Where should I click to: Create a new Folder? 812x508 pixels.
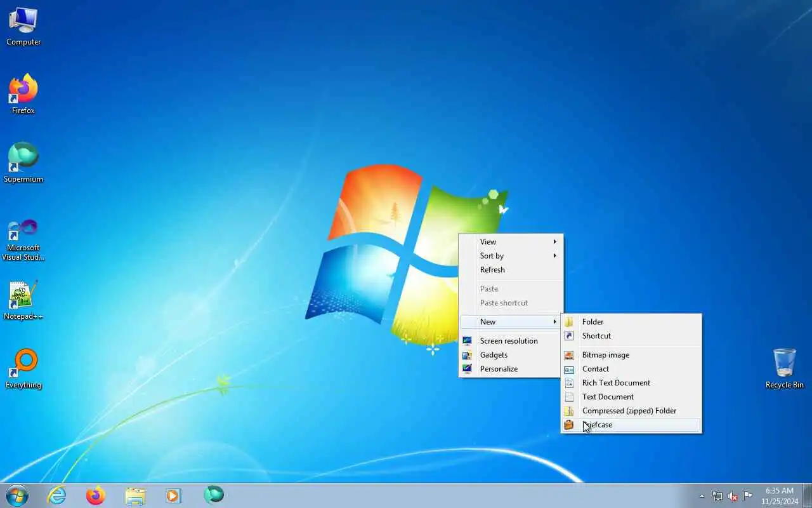tap(631, 322)
